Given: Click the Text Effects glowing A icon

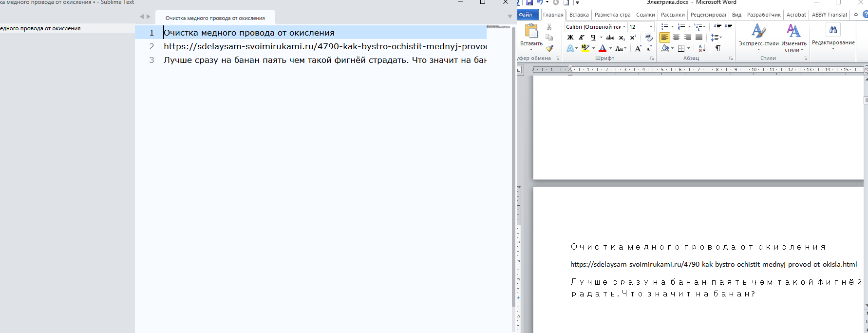Looking at the screenshot, I should (570, 48).
